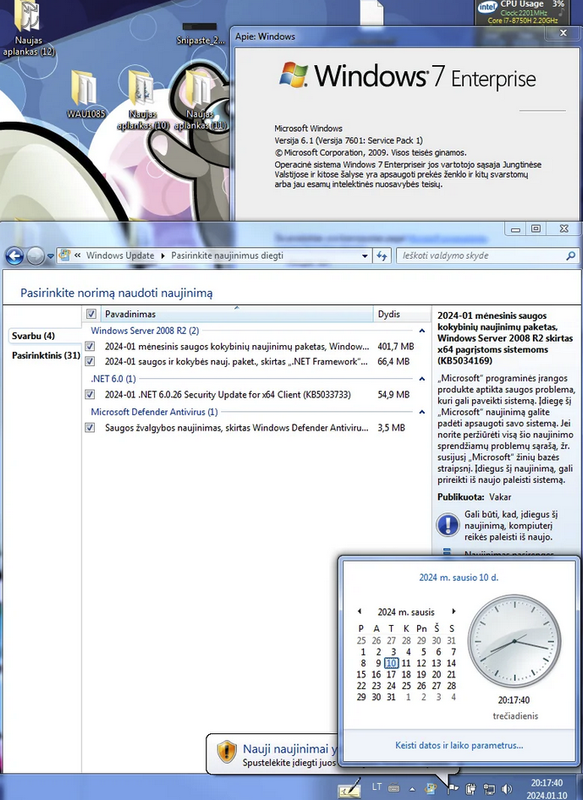Toggle the select-all checkbox in header
The width and height of the screenshot is (583, 800).
coord(91,314)
